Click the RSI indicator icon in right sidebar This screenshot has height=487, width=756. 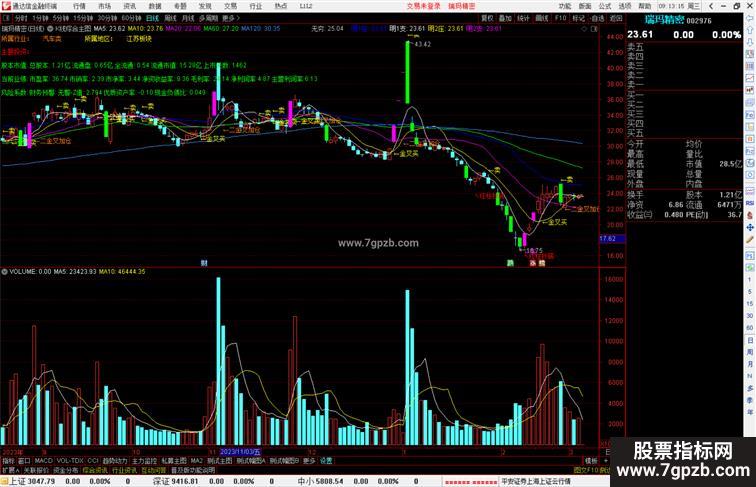(x=750, y=203)
